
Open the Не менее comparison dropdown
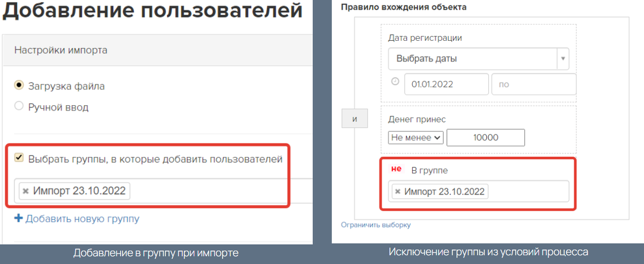(416, 138)
